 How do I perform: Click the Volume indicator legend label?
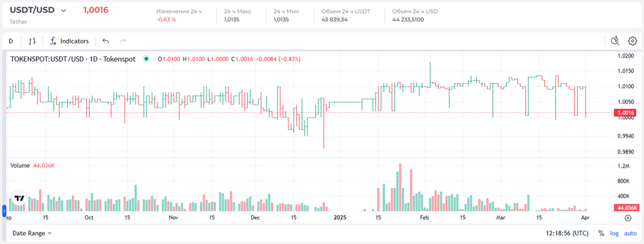20,166
